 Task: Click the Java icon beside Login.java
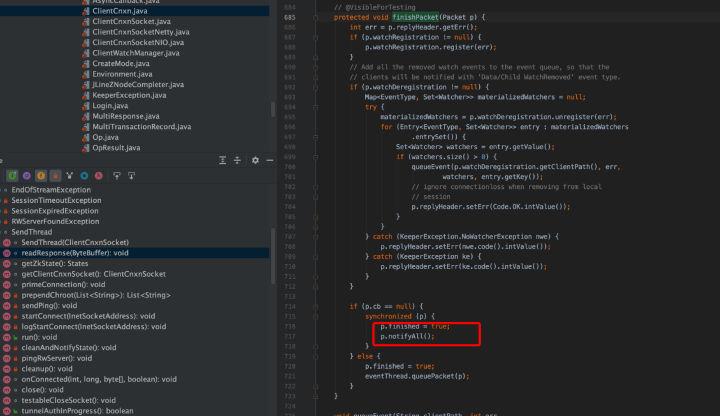[x=84, y=105]
